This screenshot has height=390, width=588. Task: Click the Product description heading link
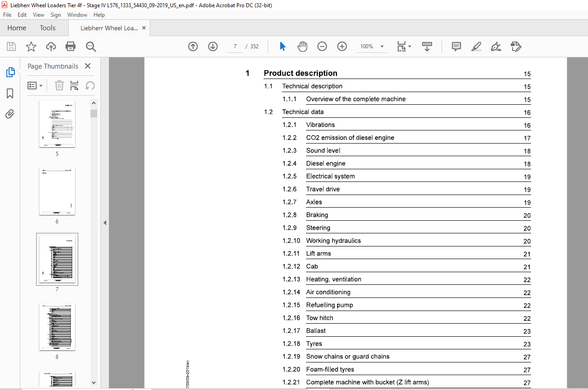click(301, 73)
